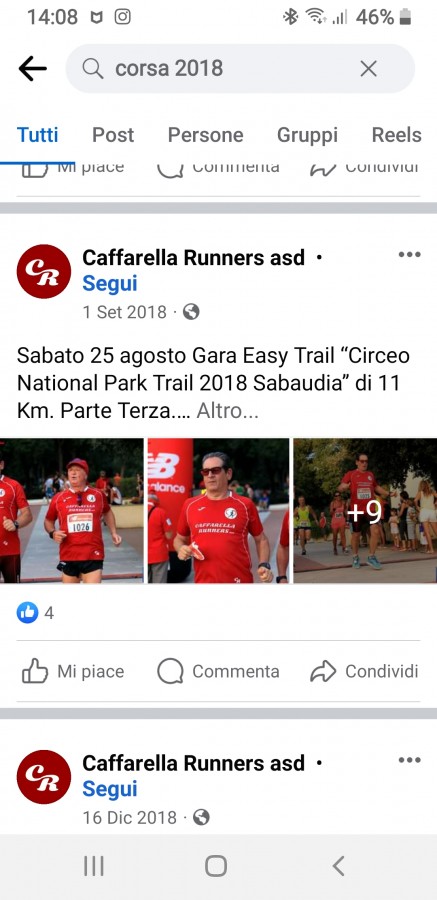Open the Reels tab
This screenshot has width=437, height=900.
[396, 135]
